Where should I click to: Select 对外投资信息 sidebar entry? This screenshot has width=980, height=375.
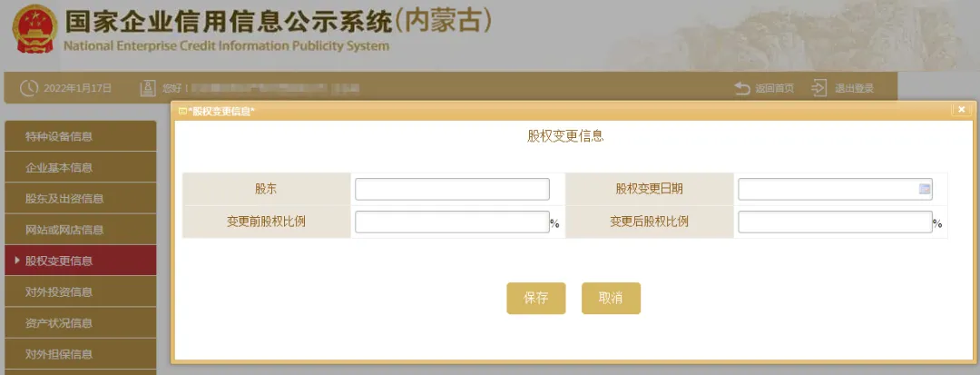pos(59,291)
